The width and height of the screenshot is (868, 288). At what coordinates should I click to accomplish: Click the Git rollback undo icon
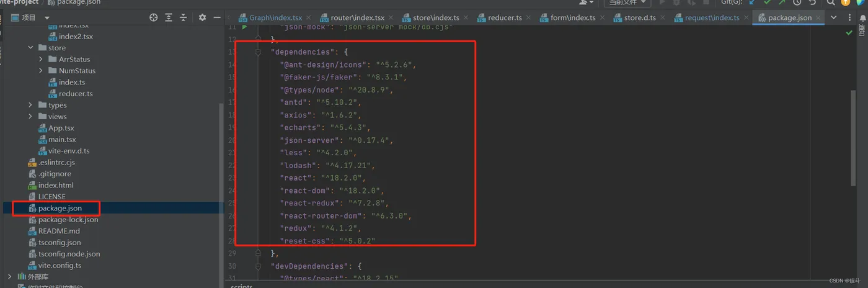(x=812, y=2)
